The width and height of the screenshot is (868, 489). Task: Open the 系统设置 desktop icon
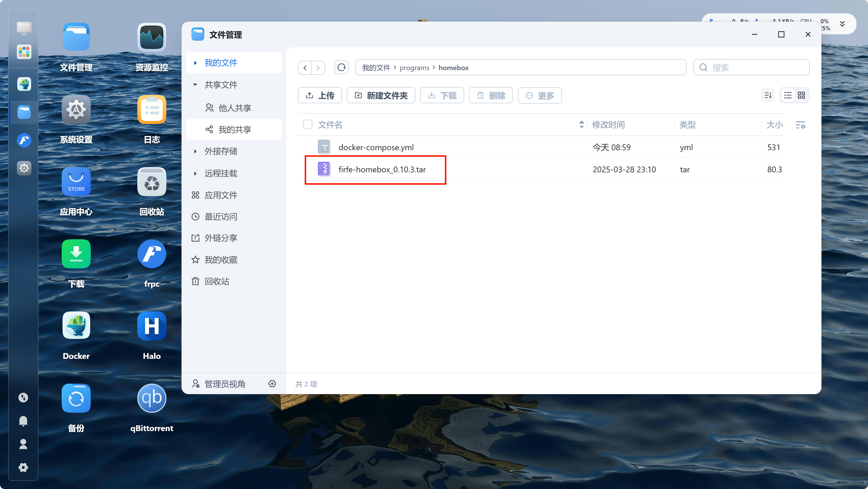coord(76,109)
